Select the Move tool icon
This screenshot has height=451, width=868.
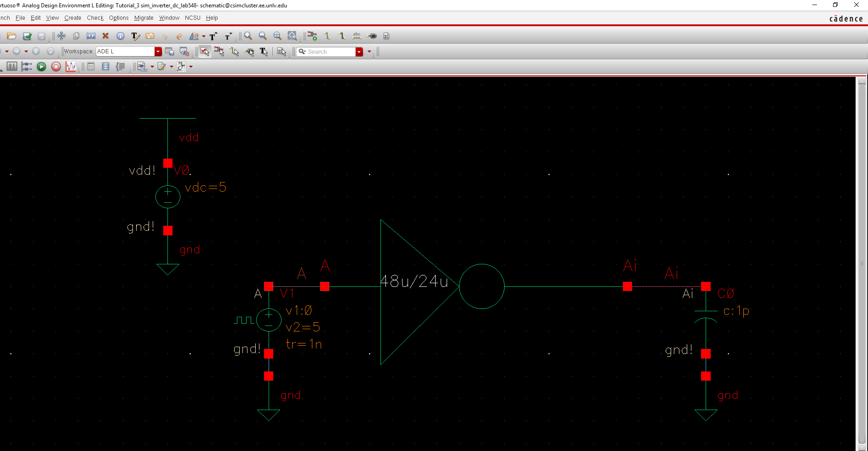pos(61,36)
